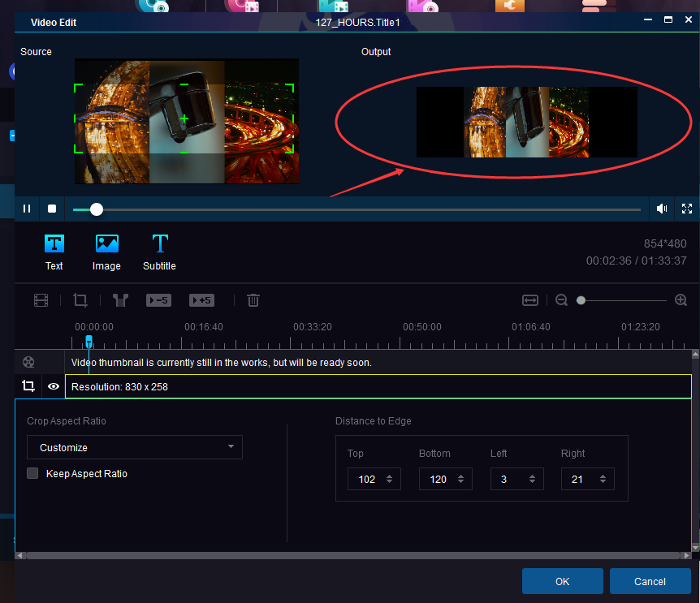Zoom out the timeline

[x=561, y=300]
